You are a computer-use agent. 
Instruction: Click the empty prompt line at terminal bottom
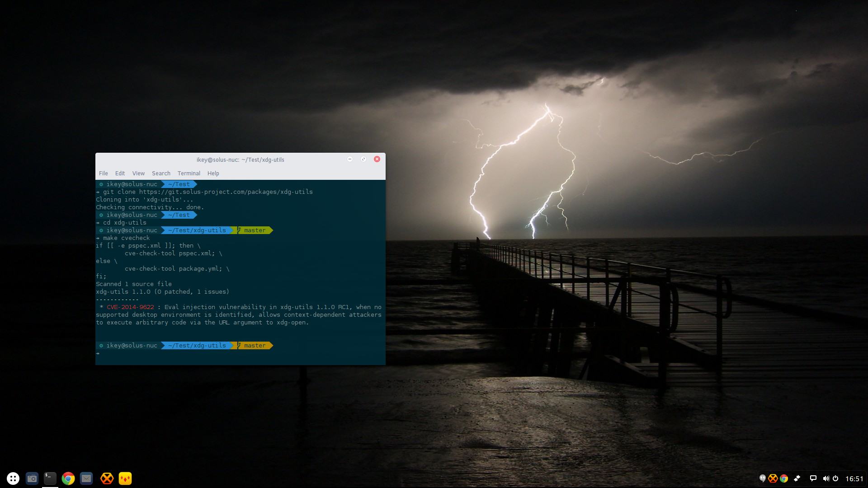point(241,353)
